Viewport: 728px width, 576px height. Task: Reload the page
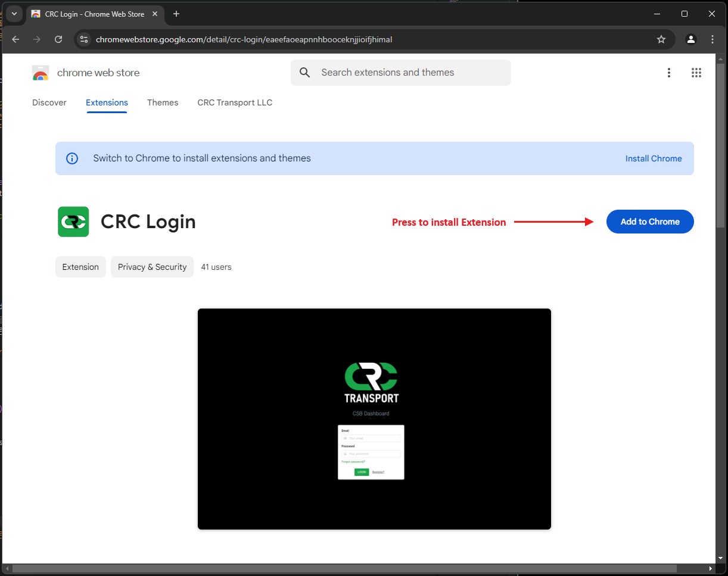58,39
